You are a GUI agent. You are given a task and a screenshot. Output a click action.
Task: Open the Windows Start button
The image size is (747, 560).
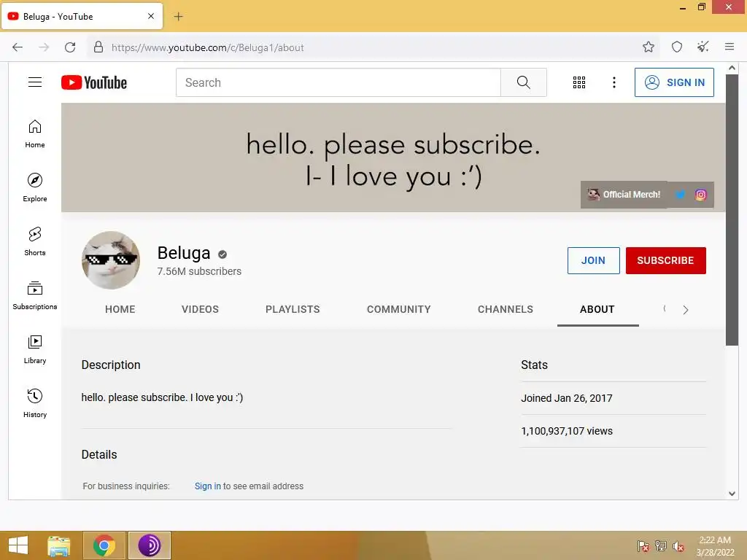pyautogui.click(x=18, y=545)
